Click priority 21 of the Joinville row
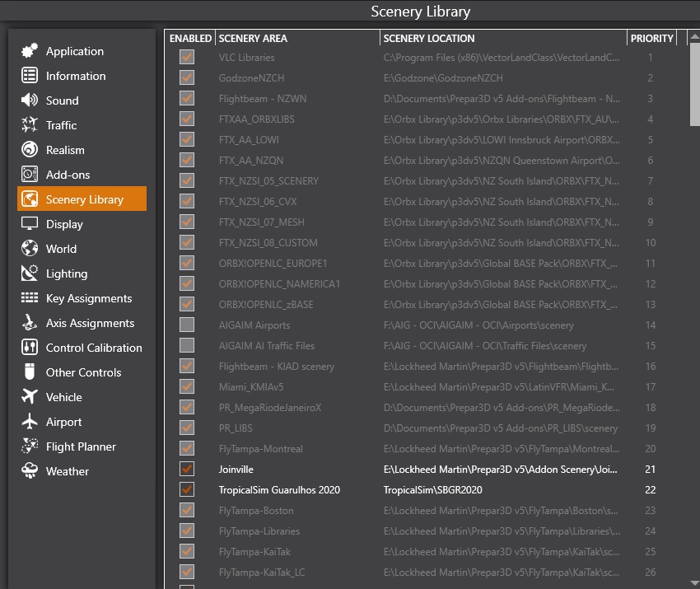700x589 pixels. click(x=650, y=470)
